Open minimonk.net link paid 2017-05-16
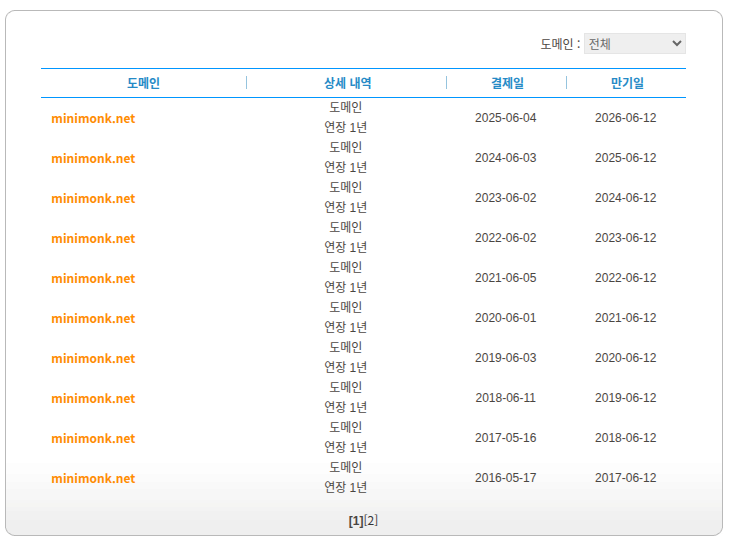Image resolution: width=741 pixels, height=548 pixels. pos(93,439)
